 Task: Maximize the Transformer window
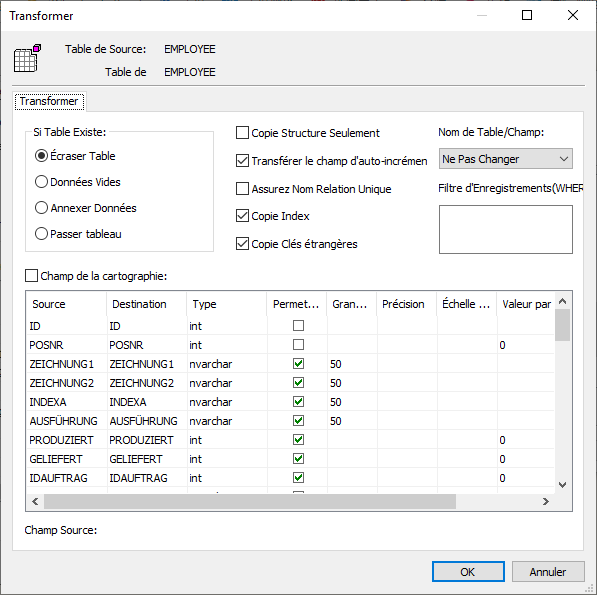pyautogui.click(x=527, y=15)
